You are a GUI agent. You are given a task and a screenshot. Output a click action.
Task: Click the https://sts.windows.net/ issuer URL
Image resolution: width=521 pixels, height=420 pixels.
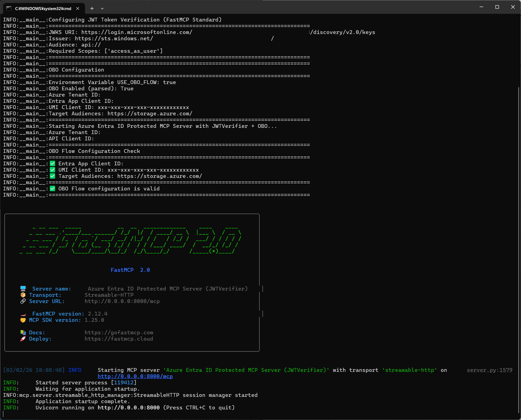point(114,38)
